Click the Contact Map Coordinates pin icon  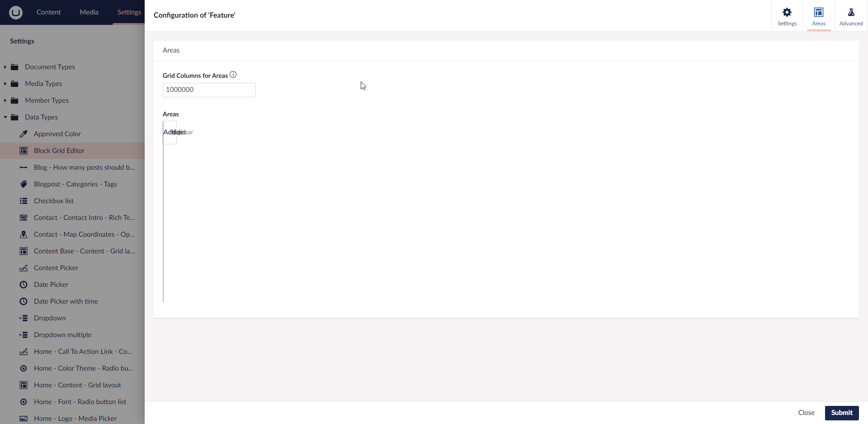click(x=23, y=234)
